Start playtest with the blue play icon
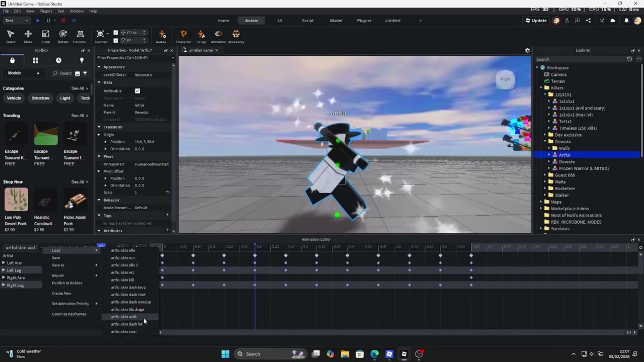Screen dimensions: 644x362 (x=38, y=21)
